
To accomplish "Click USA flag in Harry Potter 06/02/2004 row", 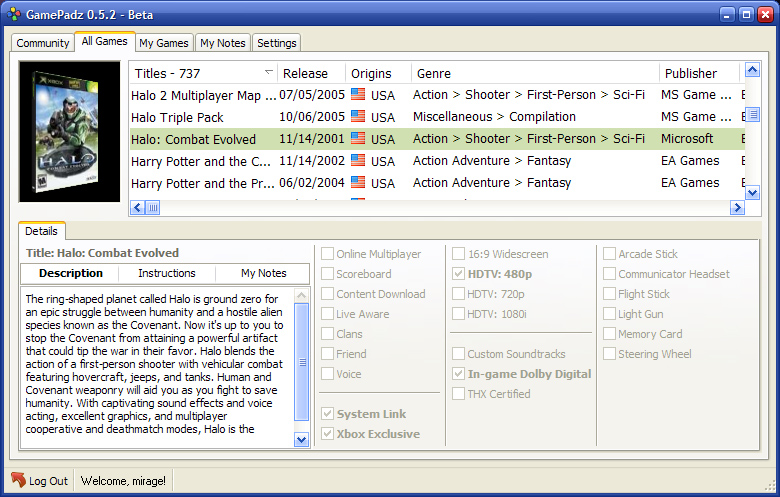I will (x=358, y=182).
